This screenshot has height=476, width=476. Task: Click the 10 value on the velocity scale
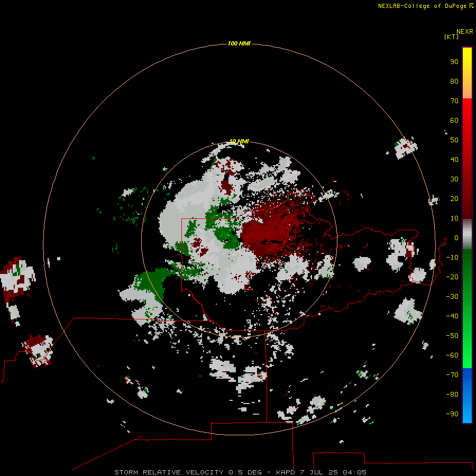tap(454, 218)
